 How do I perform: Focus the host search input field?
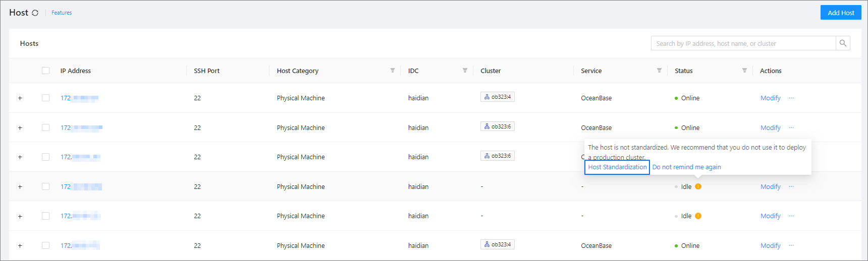(x=743, y=43)
